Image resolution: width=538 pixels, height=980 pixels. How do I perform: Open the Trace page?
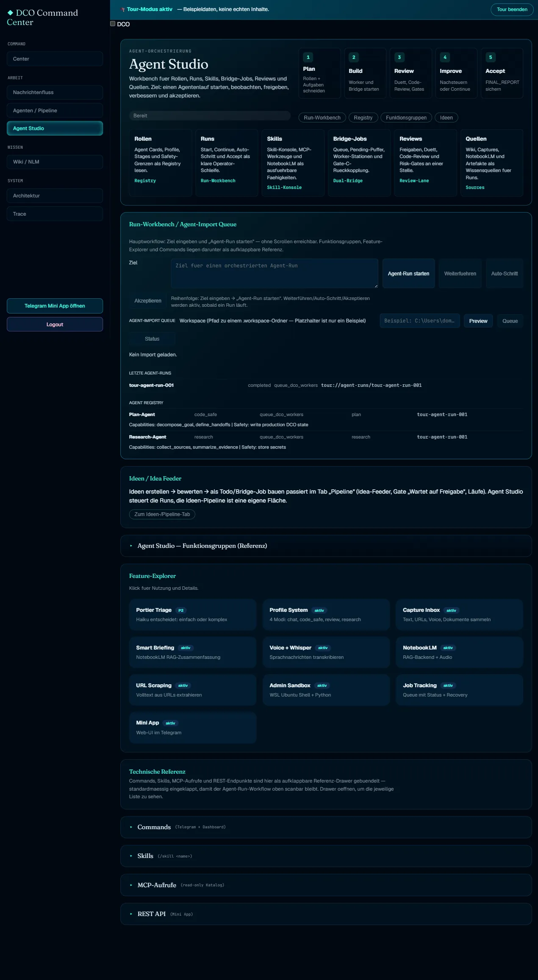[x=55, y=214]
